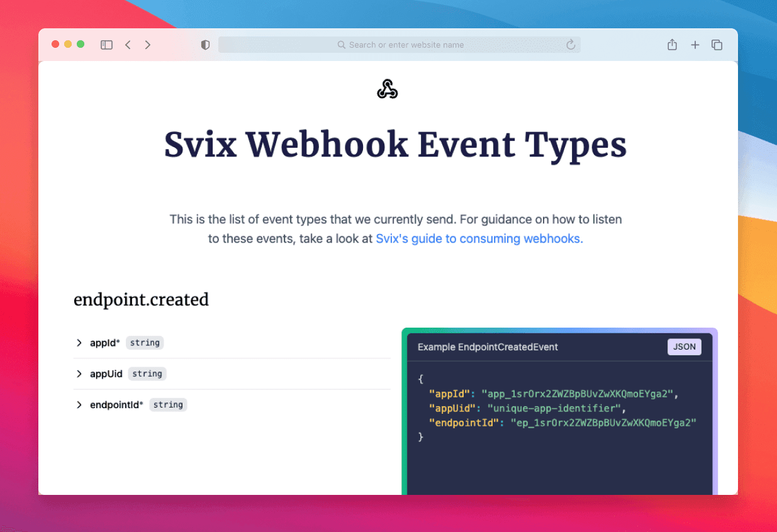777x532 pixels.
Task: Navigate forward to the next page
Action: pos(148,45)
